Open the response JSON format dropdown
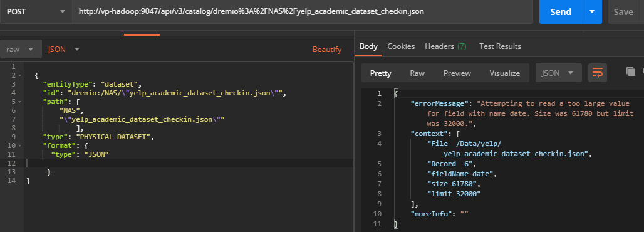This screenshot has width=644, height=232. click(559, 73)
